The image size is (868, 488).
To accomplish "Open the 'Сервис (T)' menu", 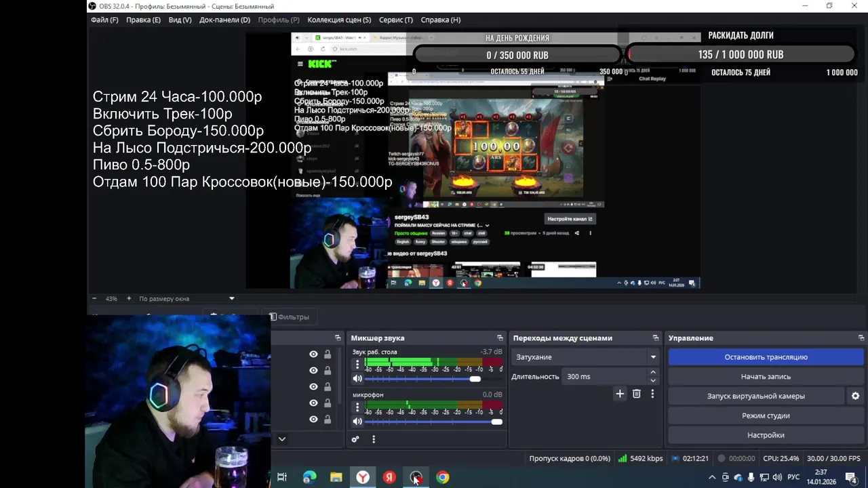I will tap(396, 20).
